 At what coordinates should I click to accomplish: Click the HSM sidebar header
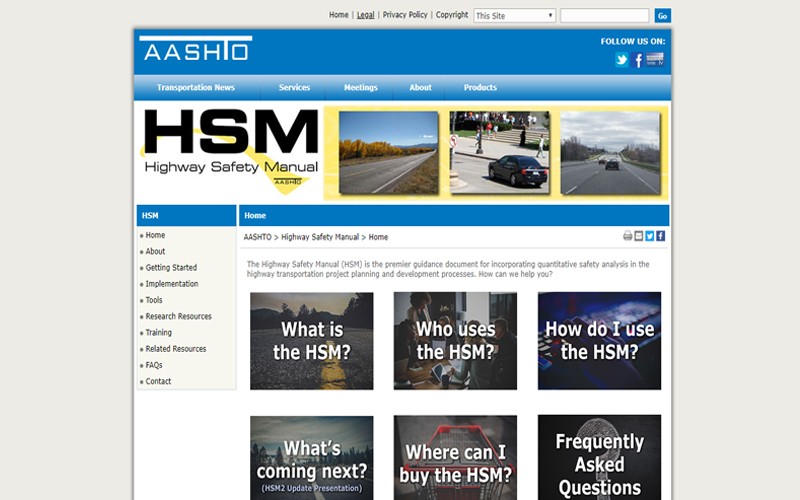click(186, 215)
